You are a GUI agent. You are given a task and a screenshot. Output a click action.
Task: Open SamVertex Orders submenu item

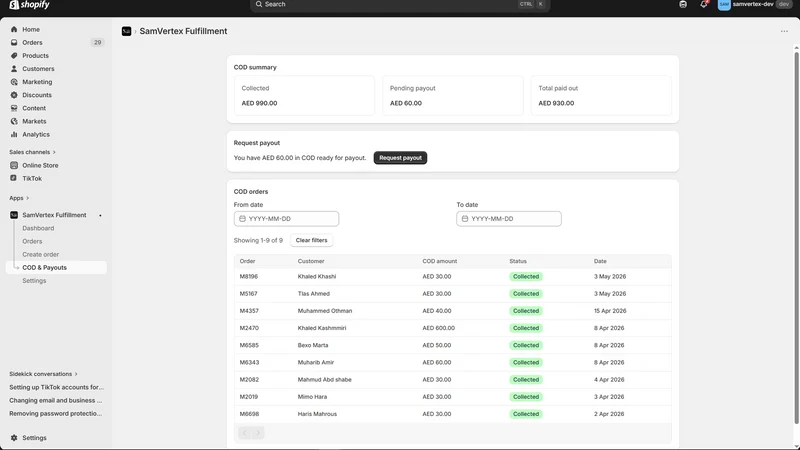tap(32, 241)
